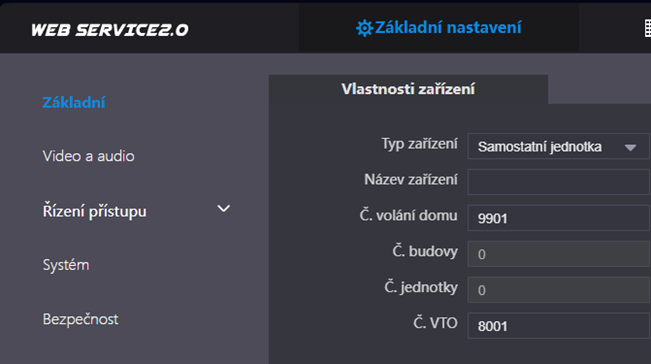651x364 pixels.
Task: Click the disabled Č. jednotky field
Action: (559, 290)
